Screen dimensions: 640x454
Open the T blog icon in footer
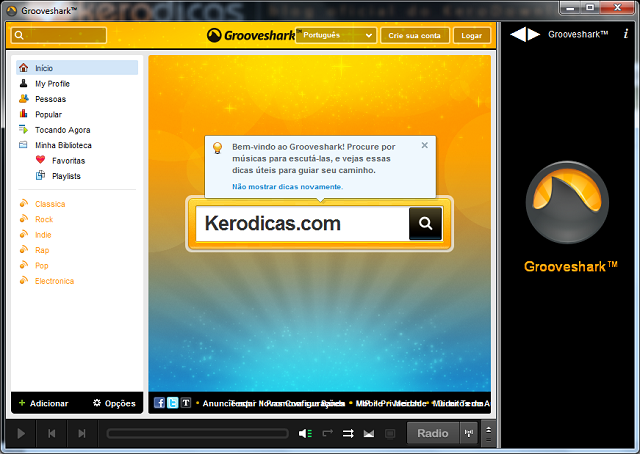click(x=186, y=403)
